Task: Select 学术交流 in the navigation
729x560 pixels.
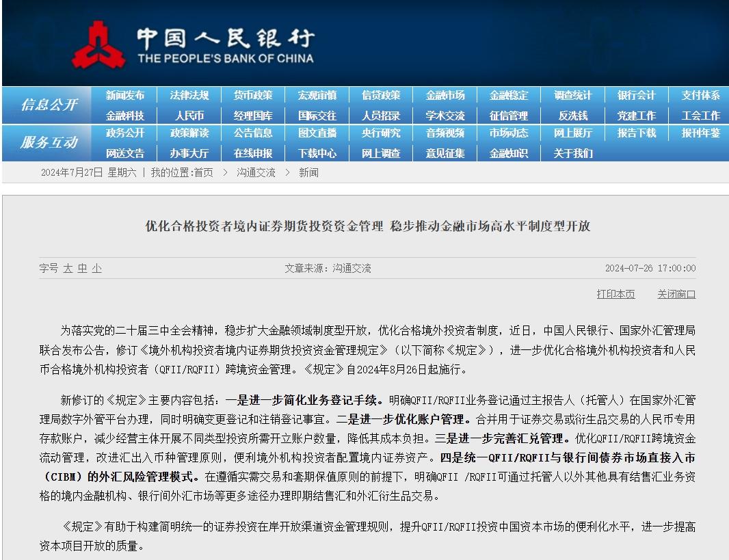Action: [445, 116]
